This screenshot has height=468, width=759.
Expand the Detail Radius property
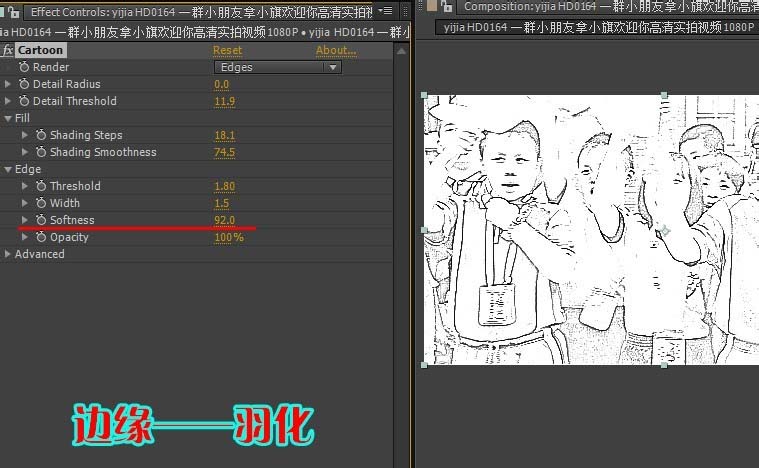pyautogui.click(x=7, y=84)
